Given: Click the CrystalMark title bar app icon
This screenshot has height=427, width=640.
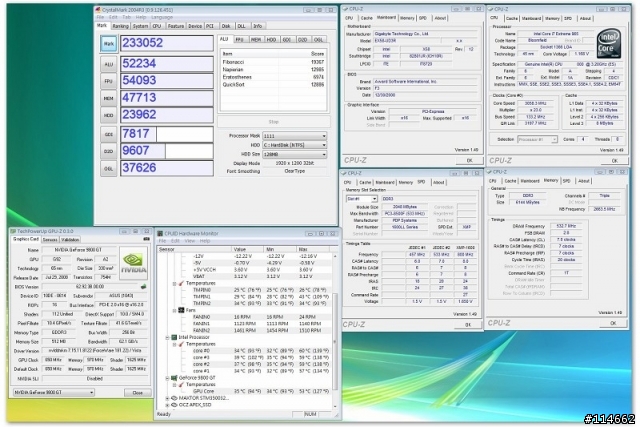Looking at the screenshot, I should (x=98, y=9).
